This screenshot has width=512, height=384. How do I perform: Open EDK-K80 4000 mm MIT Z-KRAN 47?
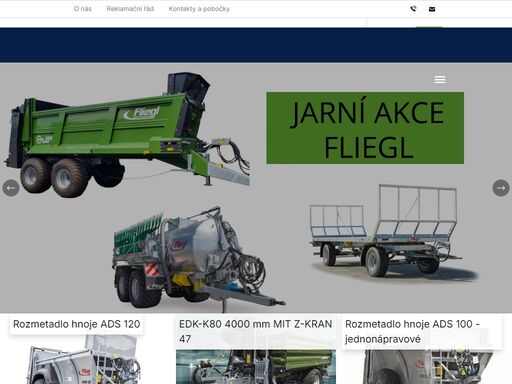click(256, 331)
